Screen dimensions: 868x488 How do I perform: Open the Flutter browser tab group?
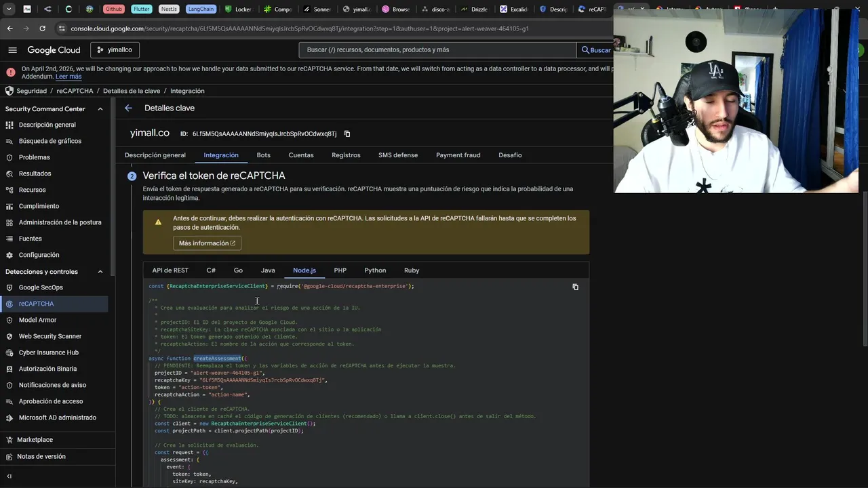(x=142, y=9)
